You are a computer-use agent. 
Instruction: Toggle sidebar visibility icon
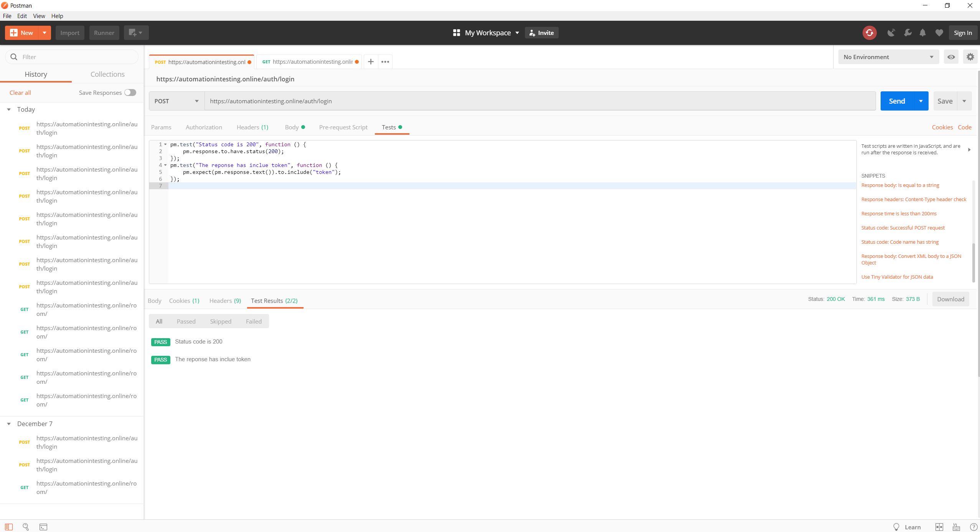click(x=9, y=527)
